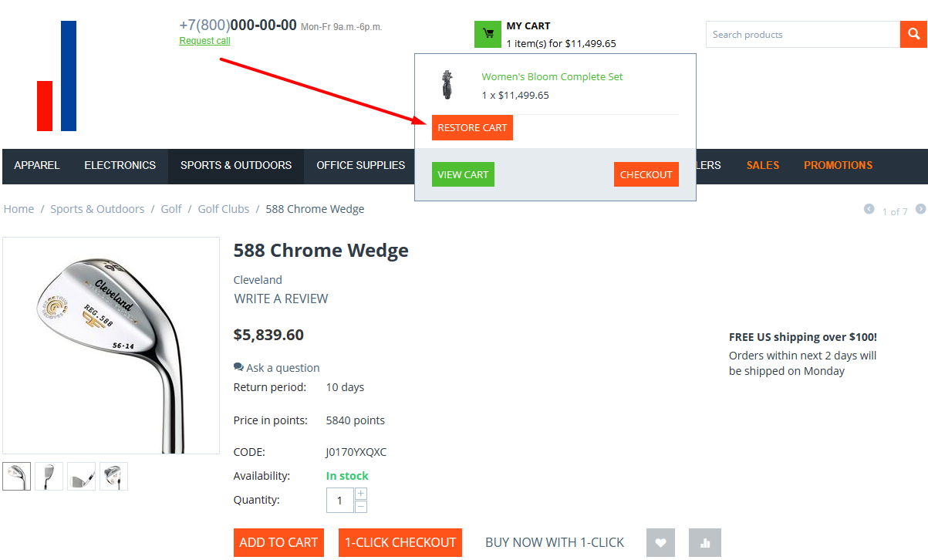Select the second product thumbnail
The image size is (928, 560).
tap(49, 477)
